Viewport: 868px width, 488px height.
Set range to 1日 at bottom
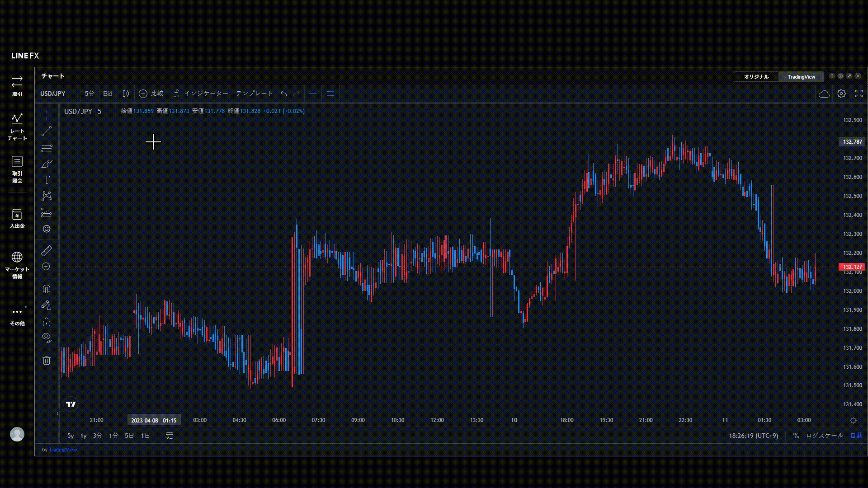click(145, 436)
